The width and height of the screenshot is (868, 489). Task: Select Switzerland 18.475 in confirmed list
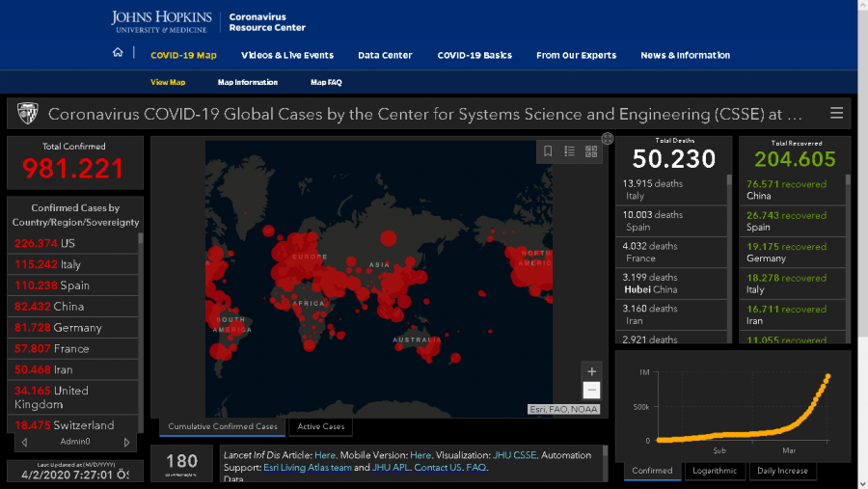(72, 424)
